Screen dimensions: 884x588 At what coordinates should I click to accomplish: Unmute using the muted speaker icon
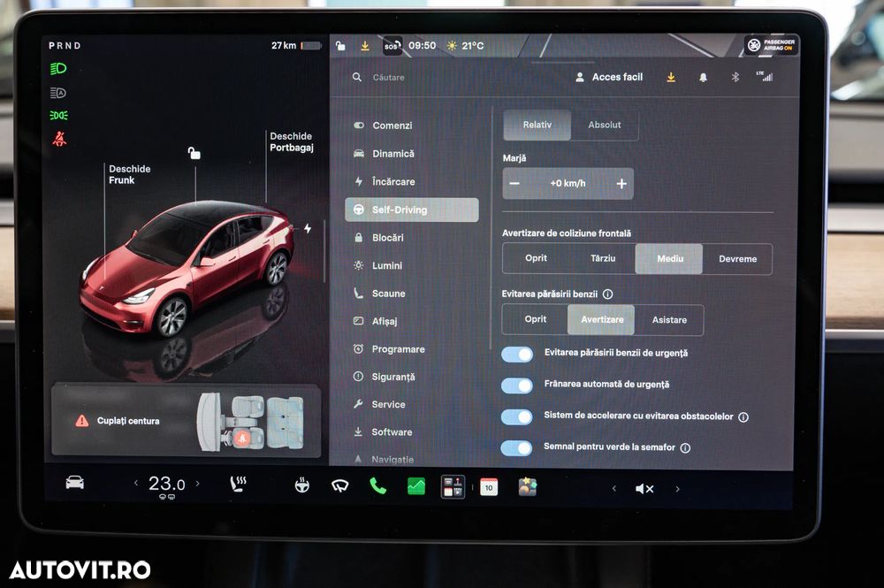644,489
